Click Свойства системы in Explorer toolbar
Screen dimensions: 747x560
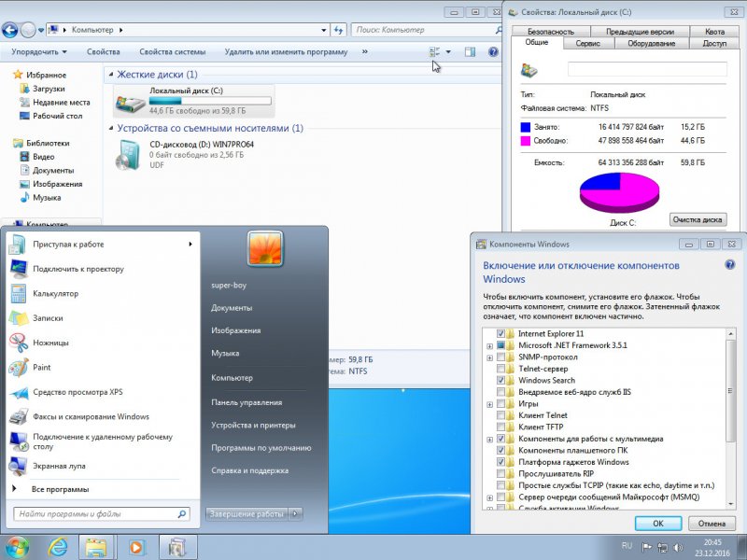[x=172, y=52]
